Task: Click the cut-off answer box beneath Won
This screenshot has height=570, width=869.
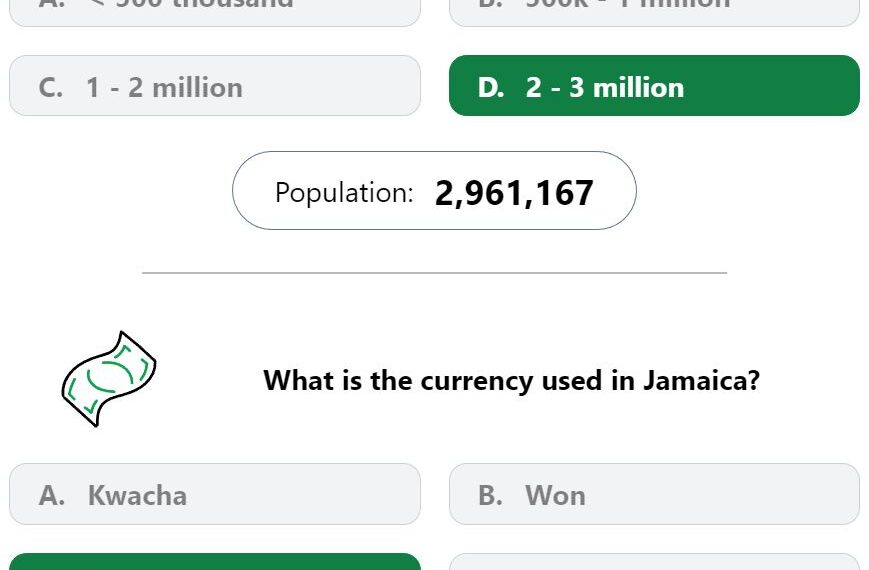Action: tap(654, 562)
